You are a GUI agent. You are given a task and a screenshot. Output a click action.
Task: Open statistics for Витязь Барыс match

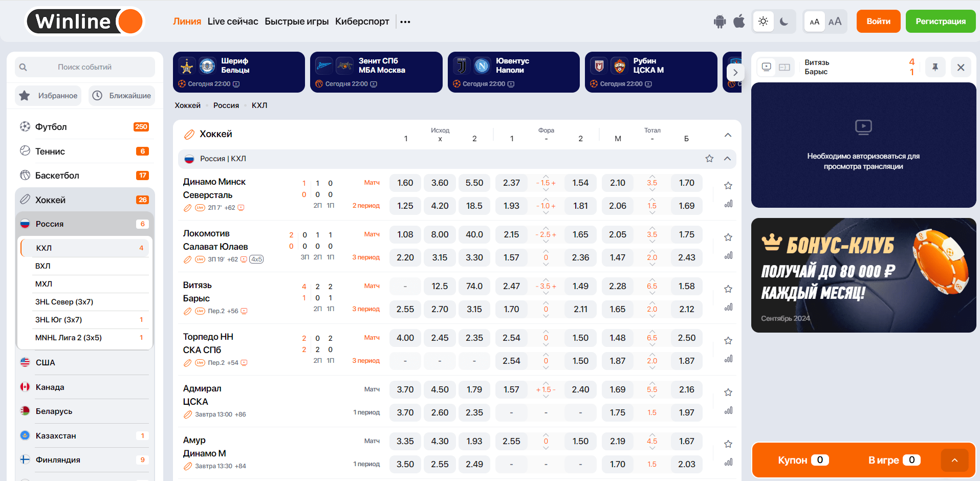[728, 307]
